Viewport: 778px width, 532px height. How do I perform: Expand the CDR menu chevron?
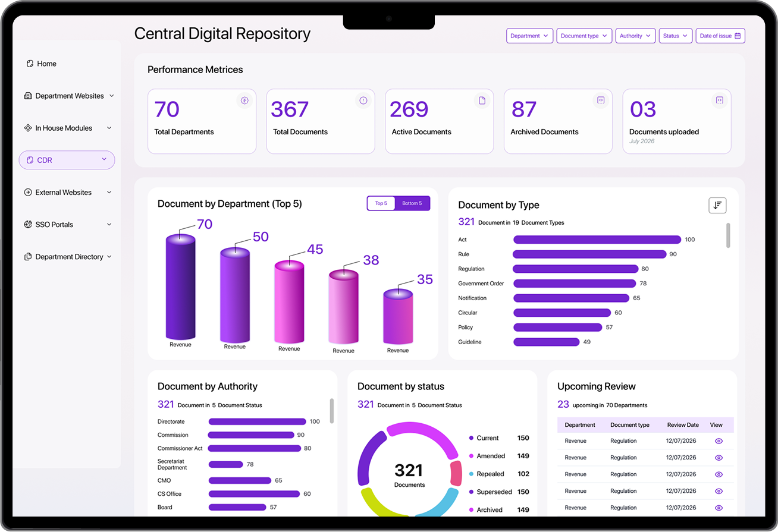click(104, 159)
